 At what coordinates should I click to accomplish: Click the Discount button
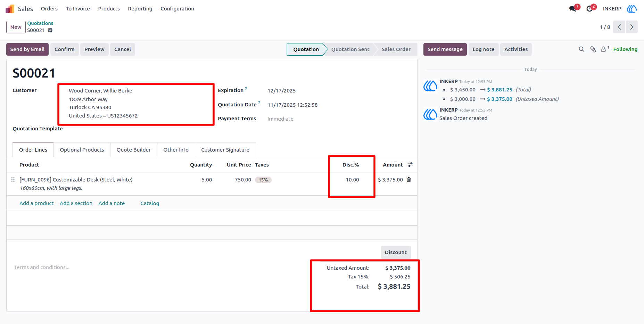click(x=396, y=252)
